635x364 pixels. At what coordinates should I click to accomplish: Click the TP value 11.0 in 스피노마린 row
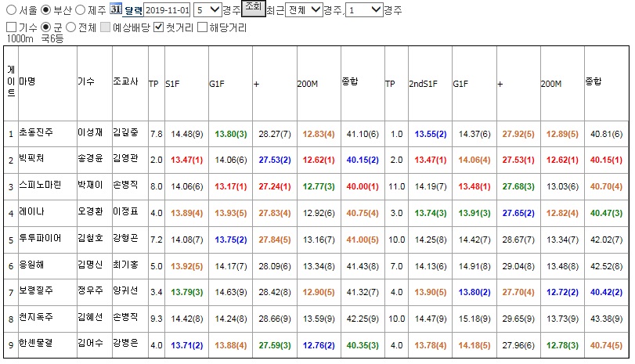(397, 186)
